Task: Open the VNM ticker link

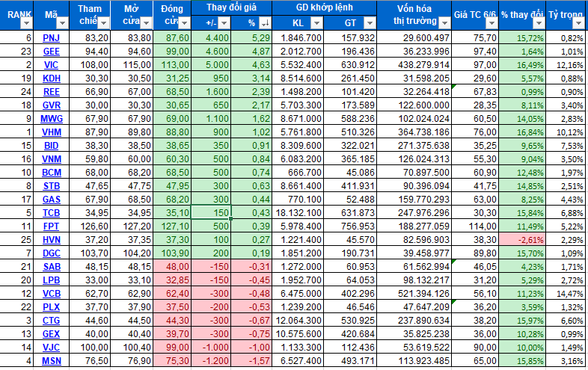Action: coord(52,159)
